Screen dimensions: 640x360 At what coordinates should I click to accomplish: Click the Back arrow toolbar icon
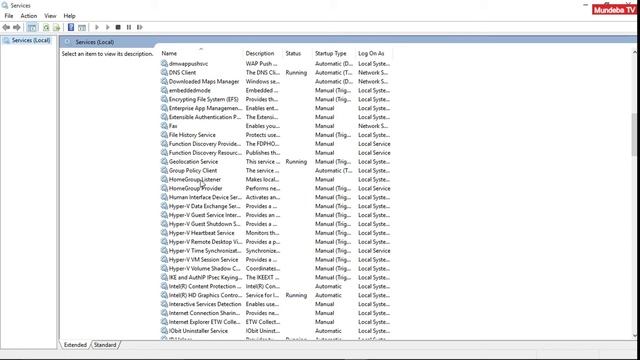pos(6,27)
